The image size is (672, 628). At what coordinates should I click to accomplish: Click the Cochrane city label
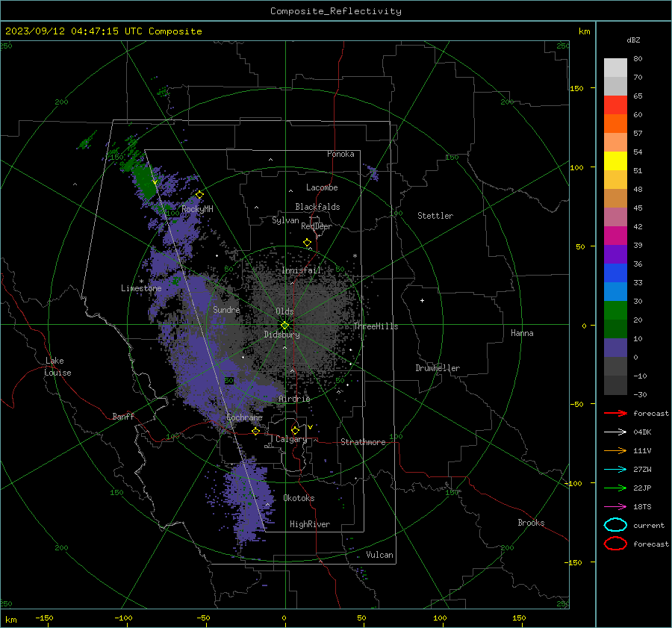tap(244, 417)
